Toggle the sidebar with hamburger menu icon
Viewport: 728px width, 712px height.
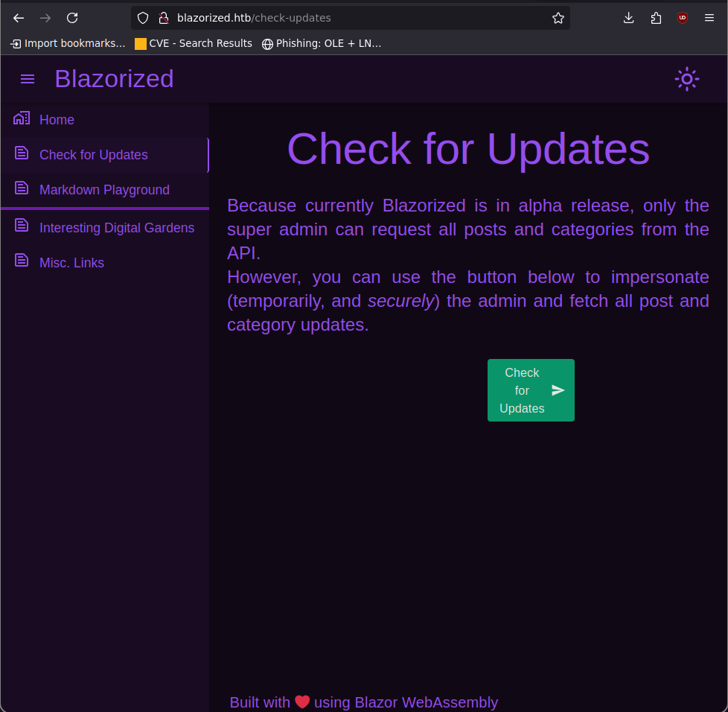(x=28, y=80)
